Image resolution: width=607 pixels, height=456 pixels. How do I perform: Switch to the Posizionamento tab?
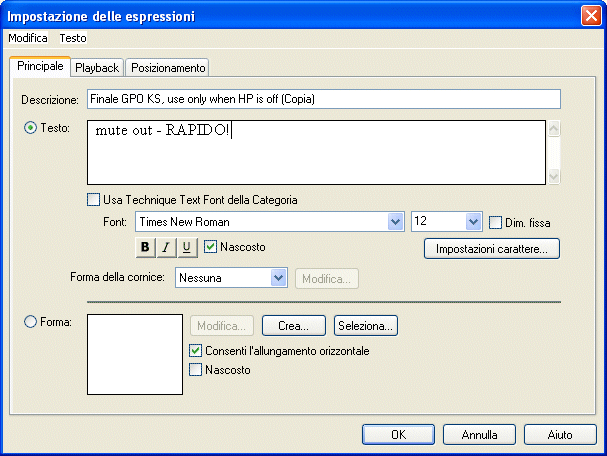pos(168,68)
